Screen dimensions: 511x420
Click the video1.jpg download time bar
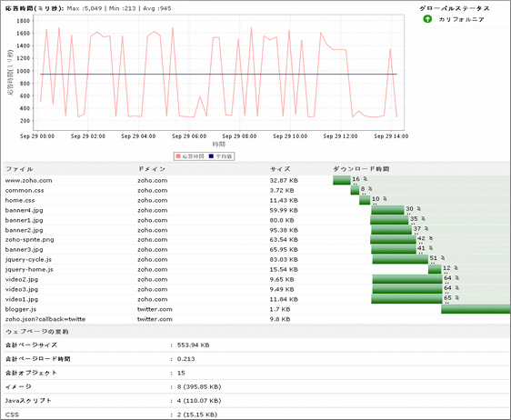406,299
